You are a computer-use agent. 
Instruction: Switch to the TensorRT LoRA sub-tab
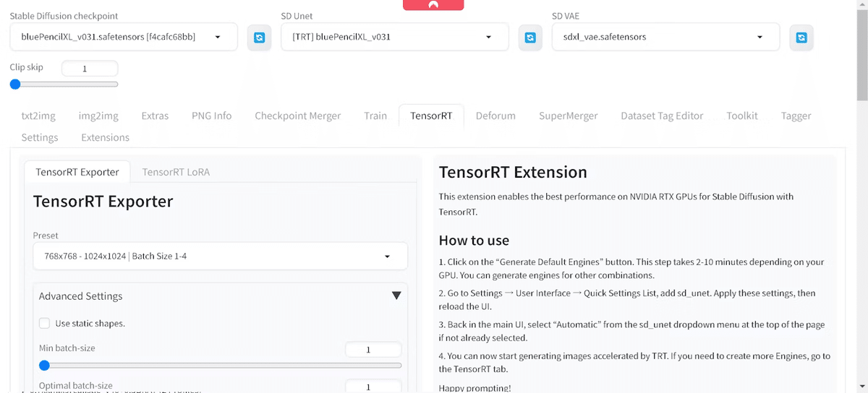[176, 172]
